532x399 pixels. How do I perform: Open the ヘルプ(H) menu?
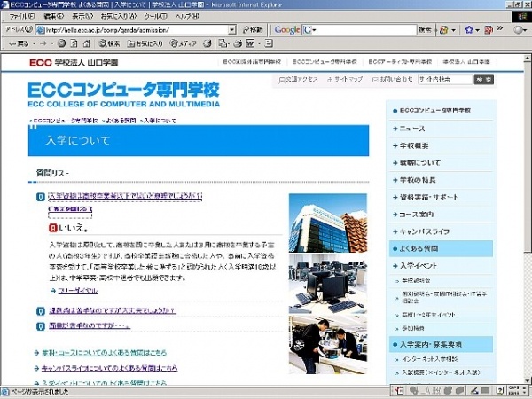pos(187,16)
